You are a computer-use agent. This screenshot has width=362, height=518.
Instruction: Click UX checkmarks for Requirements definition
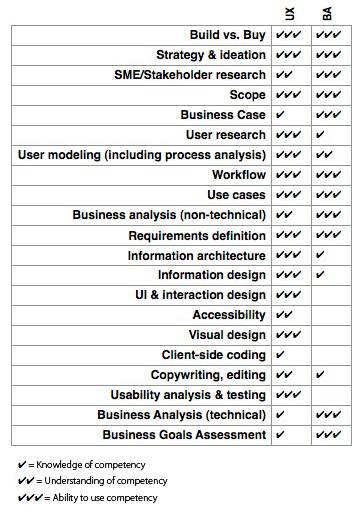[x=289, y=235]
